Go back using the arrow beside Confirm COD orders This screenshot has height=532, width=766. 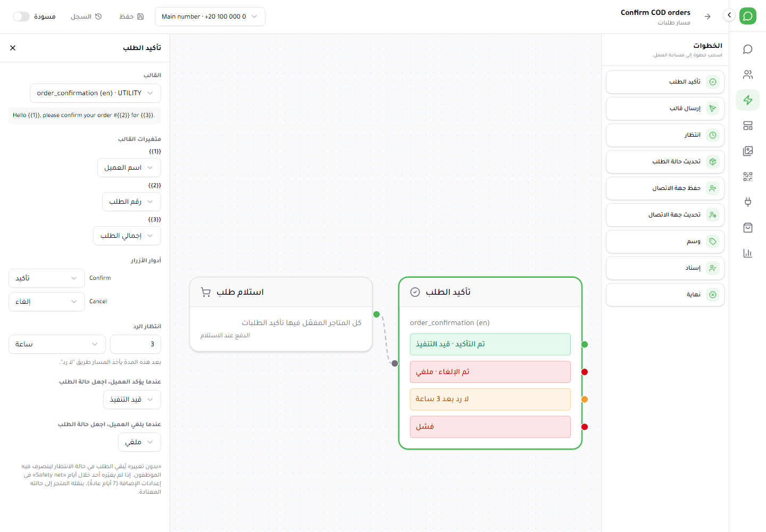point(707,16)
